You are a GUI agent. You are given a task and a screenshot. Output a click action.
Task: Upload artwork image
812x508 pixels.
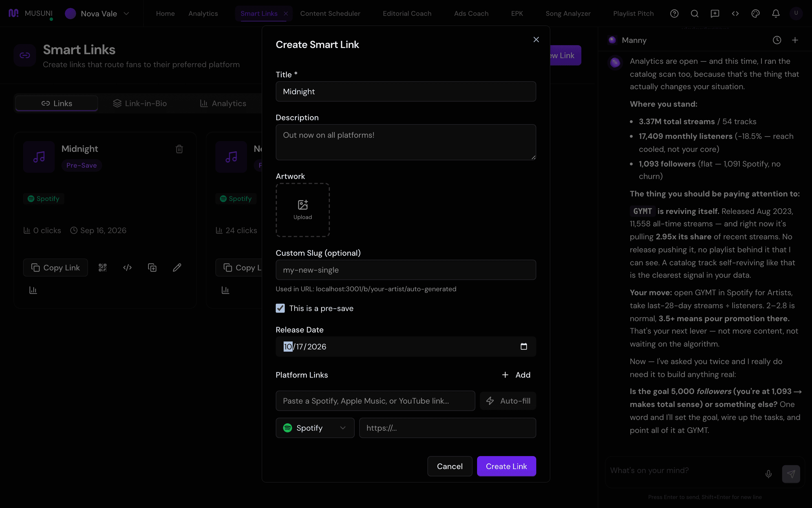point(303,210)
